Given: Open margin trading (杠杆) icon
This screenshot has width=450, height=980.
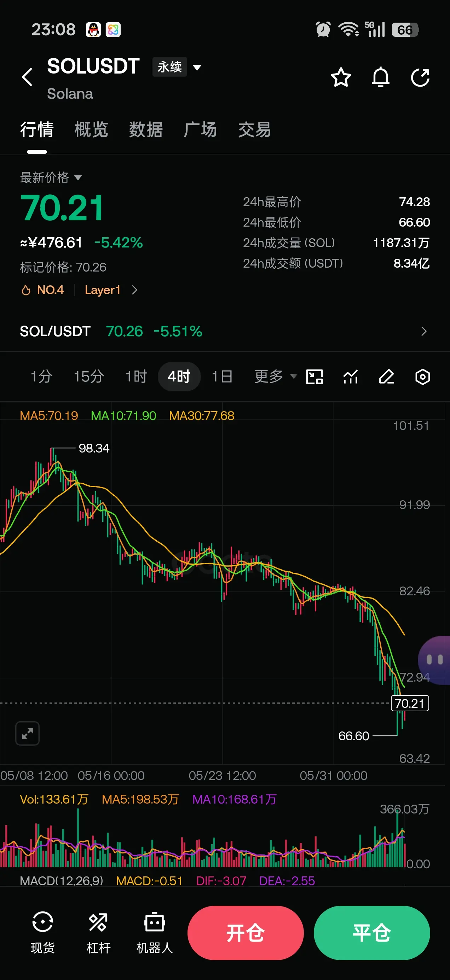Looking at the screenshot, I should point(98,922).
